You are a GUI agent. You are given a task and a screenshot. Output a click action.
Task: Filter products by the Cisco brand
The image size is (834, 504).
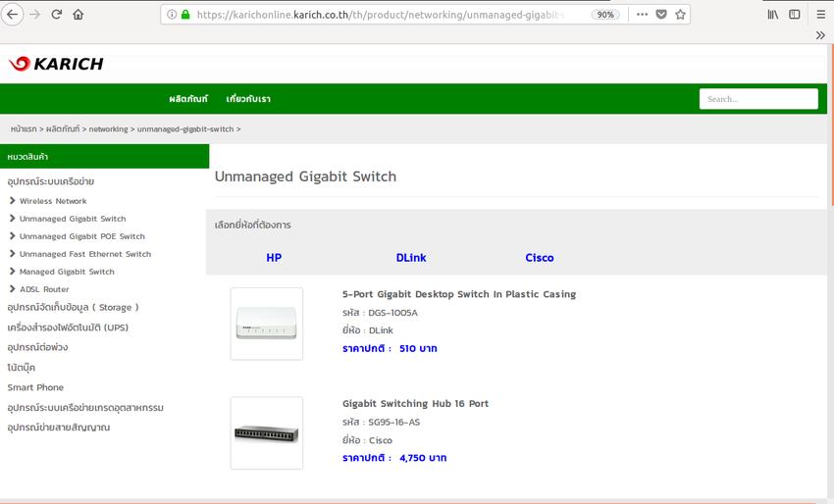540,258
